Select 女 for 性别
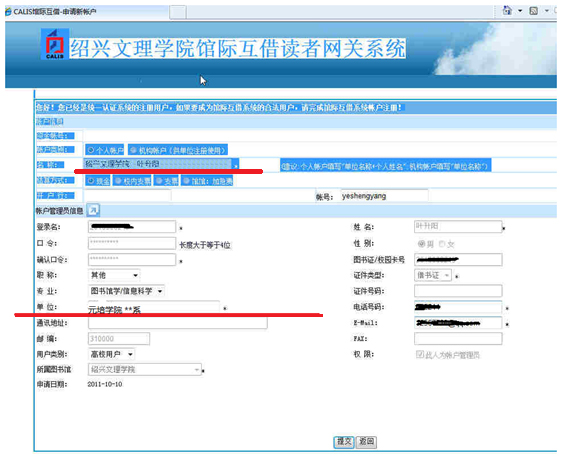Viewport: 562px width, 458px height. pyautogui.click(x=442, y=244)
